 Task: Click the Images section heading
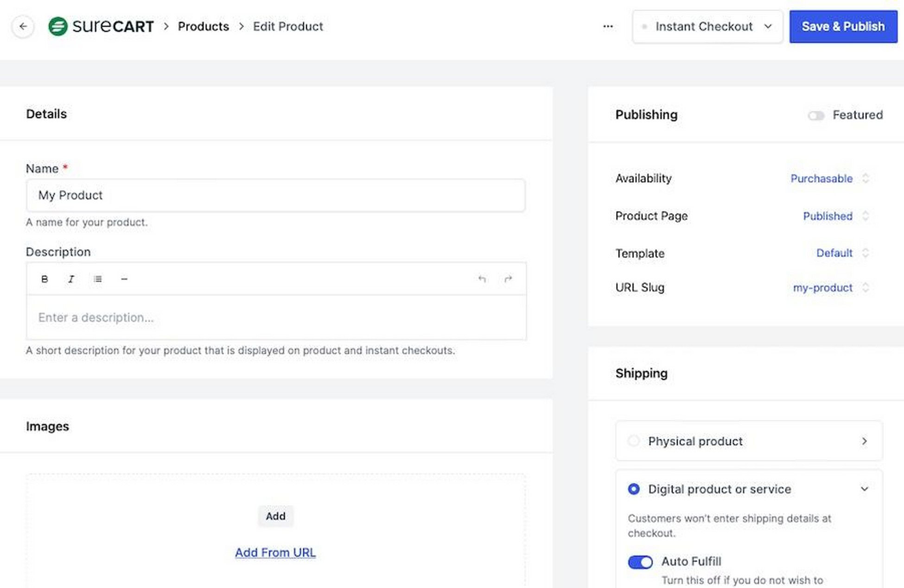[x=47, y=426]
